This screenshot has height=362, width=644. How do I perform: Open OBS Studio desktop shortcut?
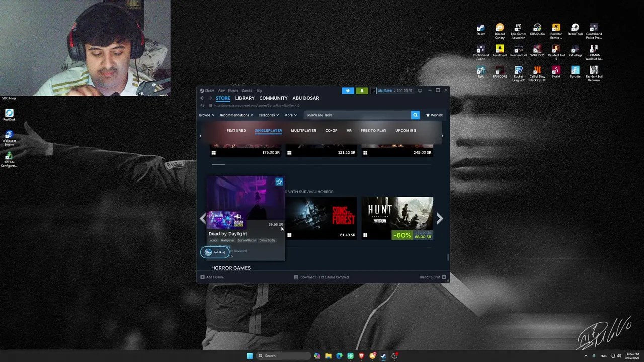pyautogui.click(x=537, y=30)
